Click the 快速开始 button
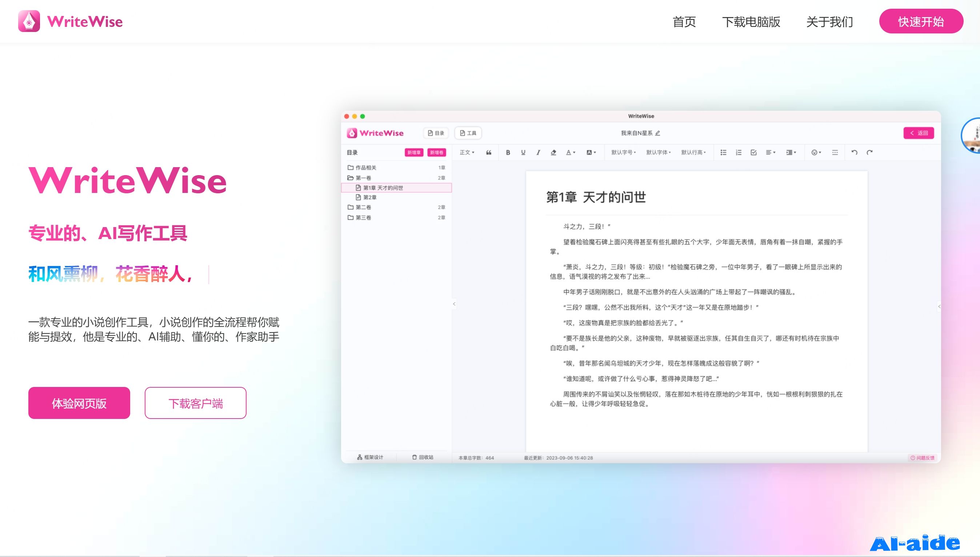 point(921,21)
